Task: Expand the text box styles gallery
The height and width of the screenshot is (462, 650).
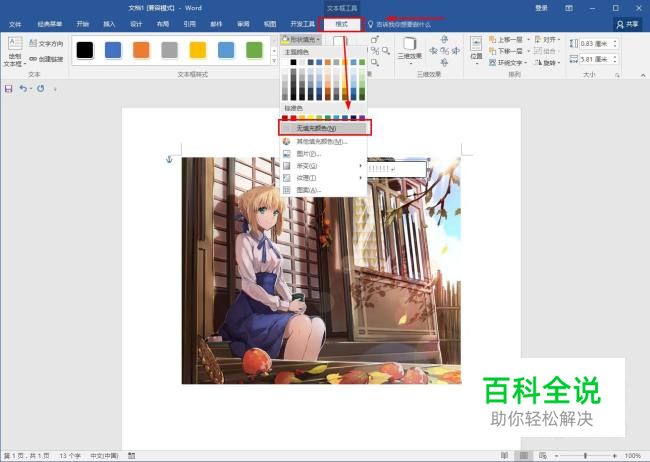Action: [x=274, y=61]
